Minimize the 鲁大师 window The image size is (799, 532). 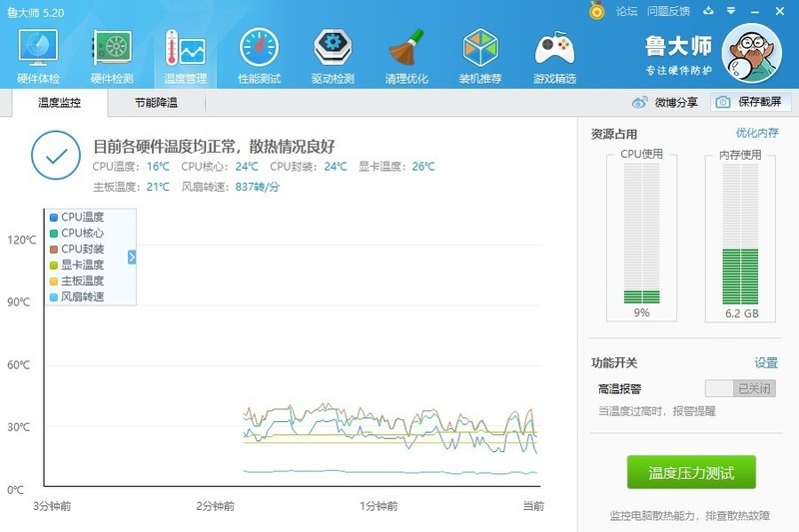pyautogui.click(x=755, y=11)
